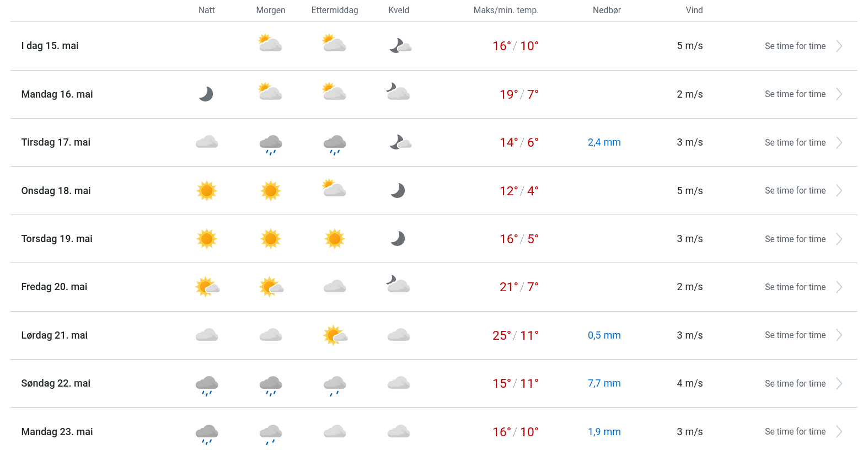Viewport: 868px width, 455px height.
Task: Click Tirsdag 17. mai morning rain icon
Action: [271, 144]
